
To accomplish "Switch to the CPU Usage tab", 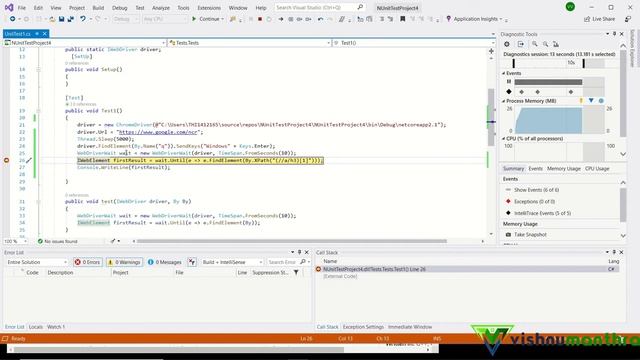I will 597,169.
